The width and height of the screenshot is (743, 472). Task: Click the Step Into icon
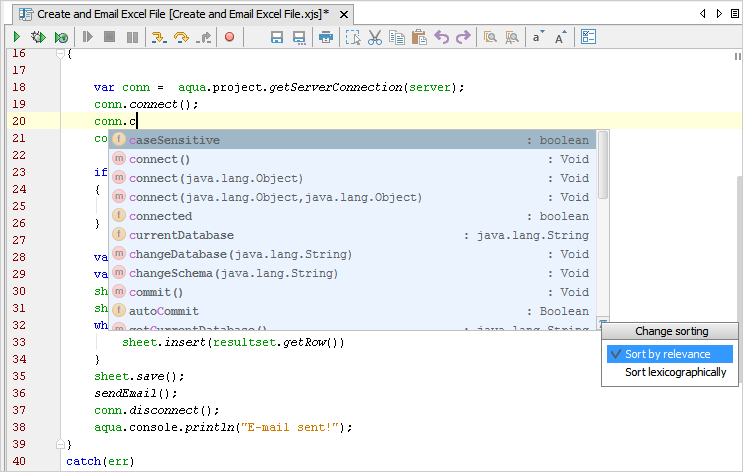(x=158, y=37)
